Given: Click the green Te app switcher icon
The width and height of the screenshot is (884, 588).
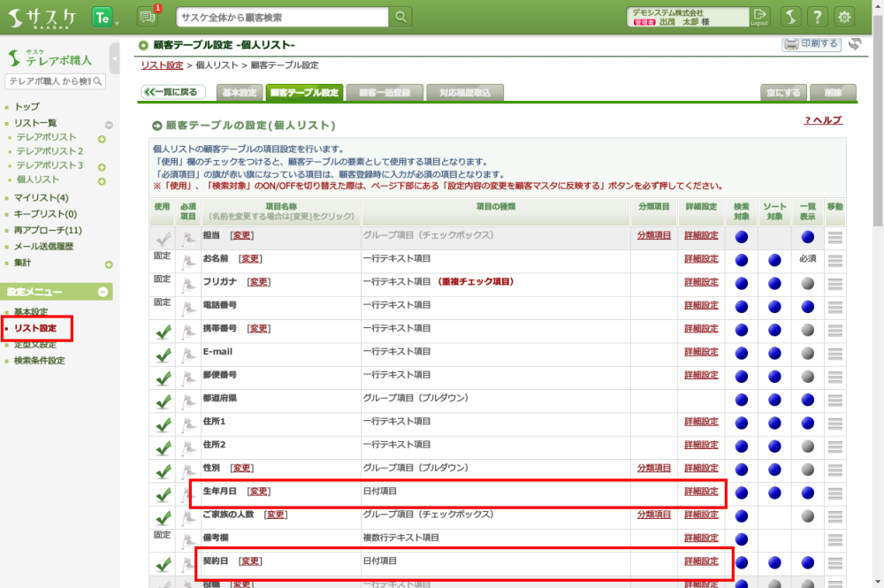Looking at the screenshot, I should 103,17.
